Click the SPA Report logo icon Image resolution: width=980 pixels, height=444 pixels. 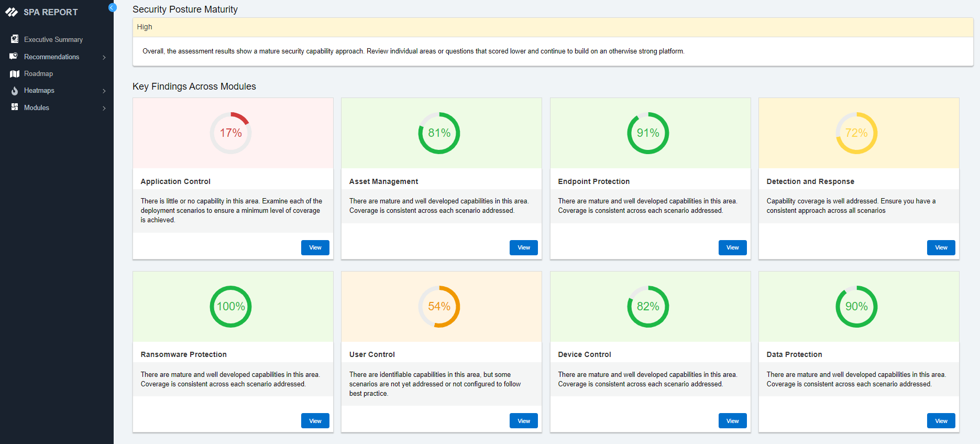tap(12, 12)
